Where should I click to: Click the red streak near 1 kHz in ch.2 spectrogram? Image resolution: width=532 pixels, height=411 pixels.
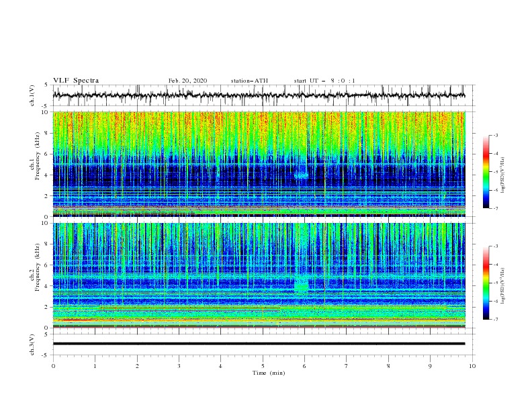[77, 320]
